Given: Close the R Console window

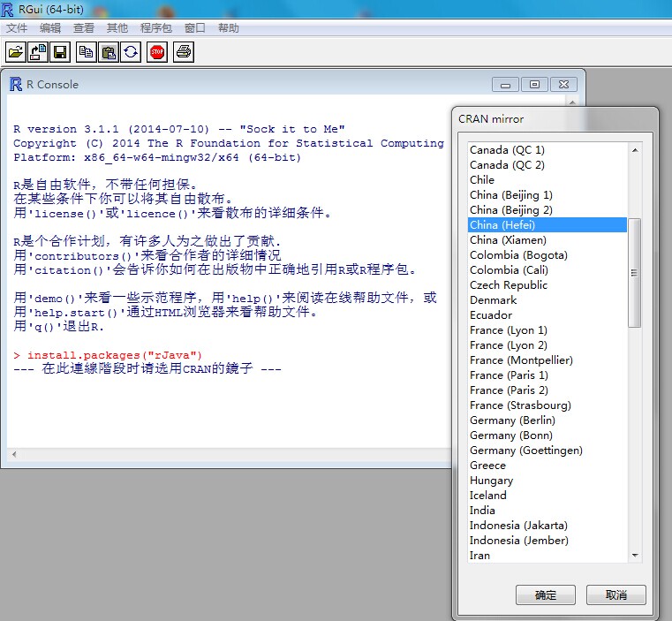Looking at the screenshot, I should [563, 85].
